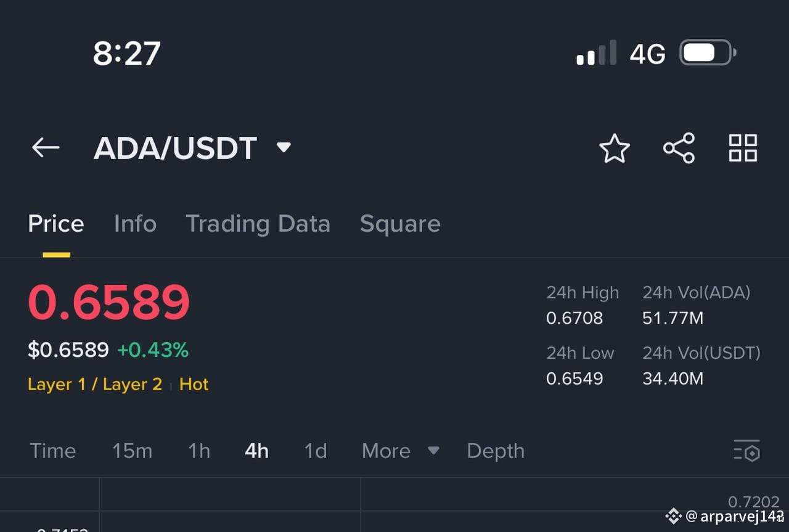The height and width of the screenshot is (532, 789).
Task: Select the 1d chart interval
Action: point(316,451)
